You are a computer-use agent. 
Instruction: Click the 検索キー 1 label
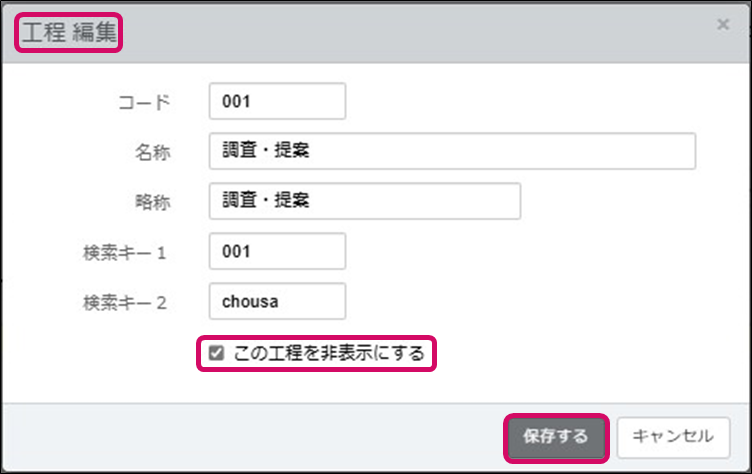[x=126, y=252]
